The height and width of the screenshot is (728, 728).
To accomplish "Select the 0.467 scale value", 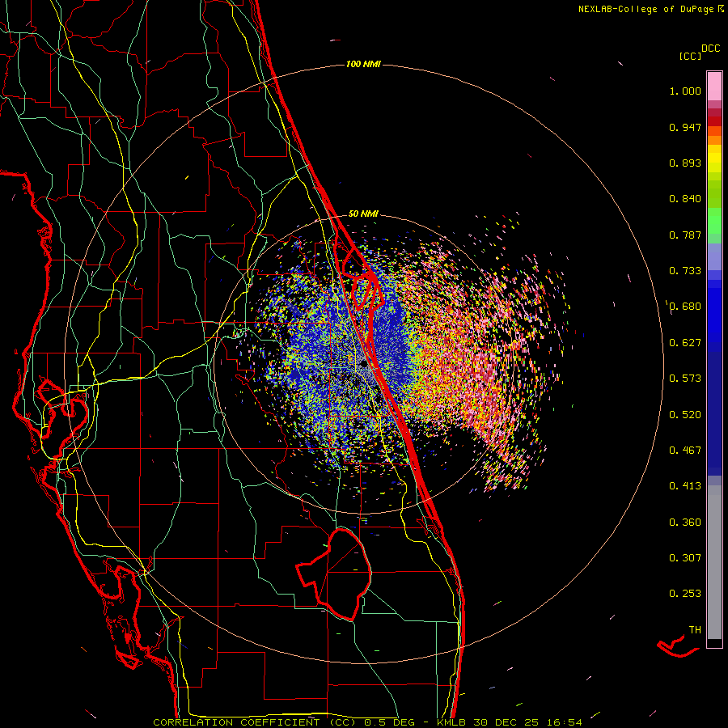I will click(x=685, y=451).
